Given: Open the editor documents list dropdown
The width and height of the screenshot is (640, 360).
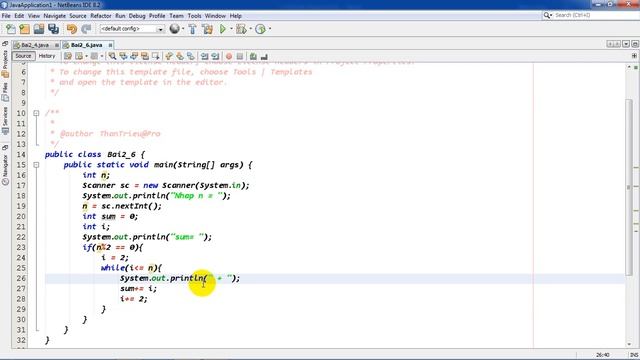Looking at the screenshot, I should point(626,44).
